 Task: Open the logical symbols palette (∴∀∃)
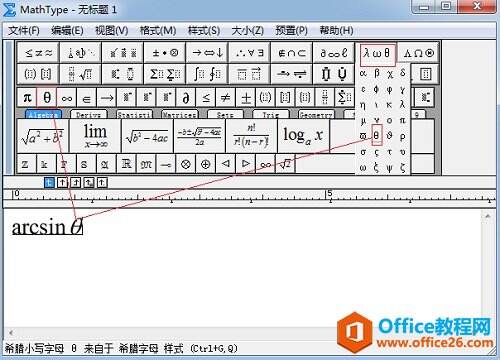(249, 53)
